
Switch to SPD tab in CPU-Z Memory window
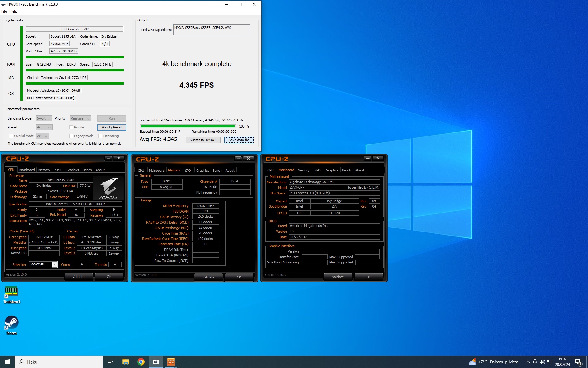[x=188, y=171]
